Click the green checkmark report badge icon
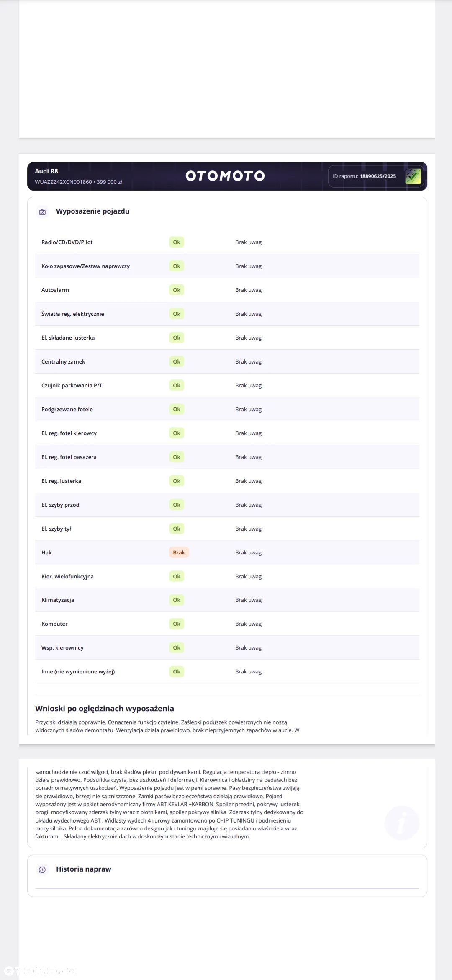452x980 pixels. click(413, 176)
